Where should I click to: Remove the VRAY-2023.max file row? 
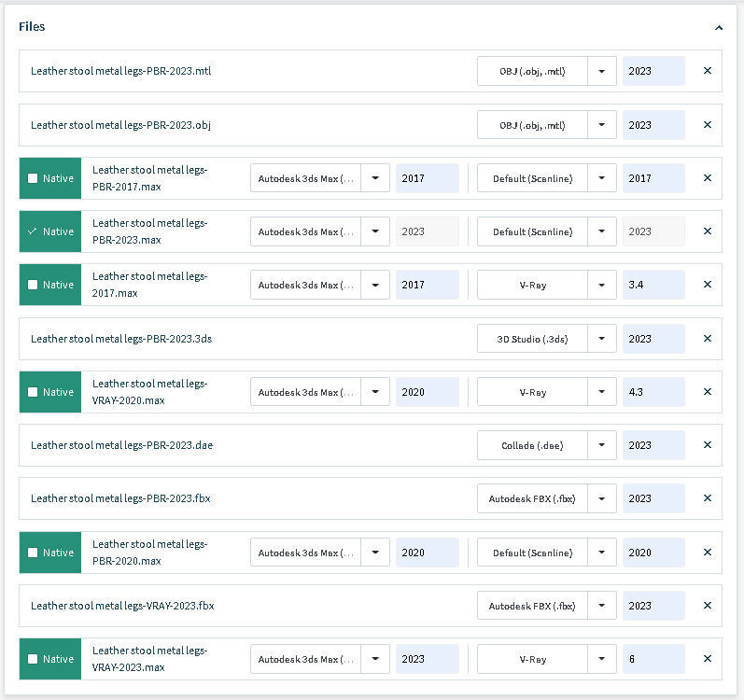click(707, 659)
